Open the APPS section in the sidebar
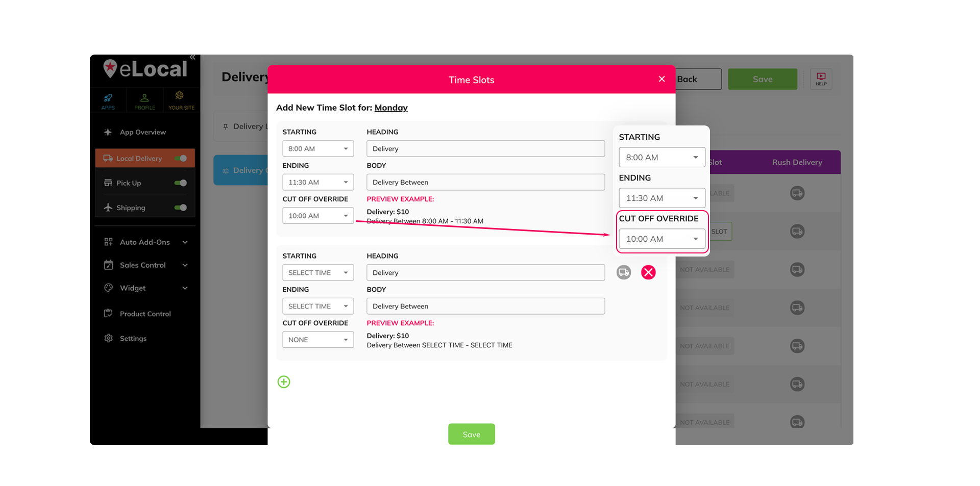 tap(108, 100)
